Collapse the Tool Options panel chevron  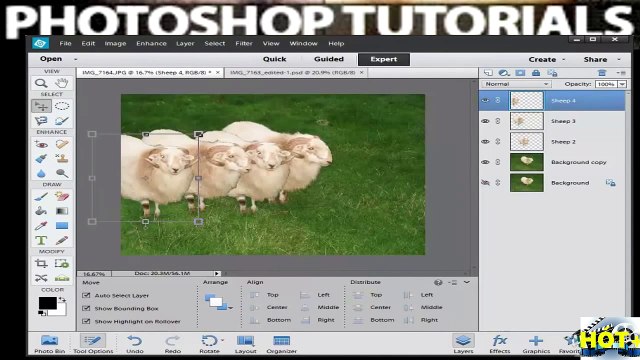[467, 282]
